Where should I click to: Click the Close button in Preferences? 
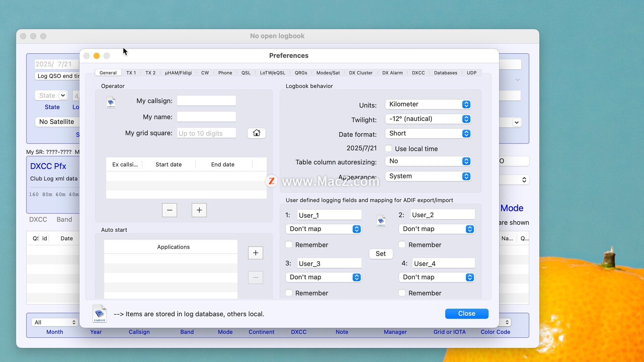[x=467, y=313]
